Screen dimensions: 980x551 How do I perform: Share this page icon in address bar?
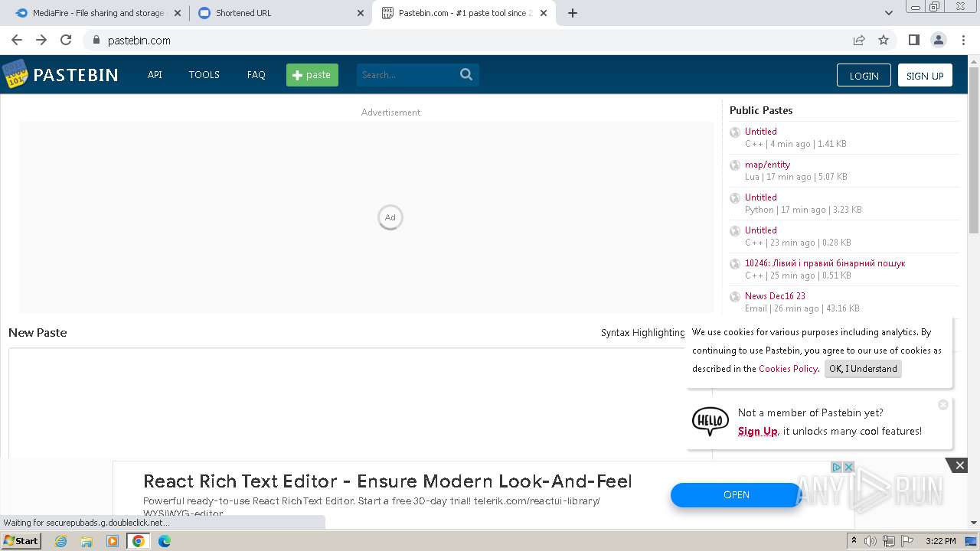(x=859, y=40)
